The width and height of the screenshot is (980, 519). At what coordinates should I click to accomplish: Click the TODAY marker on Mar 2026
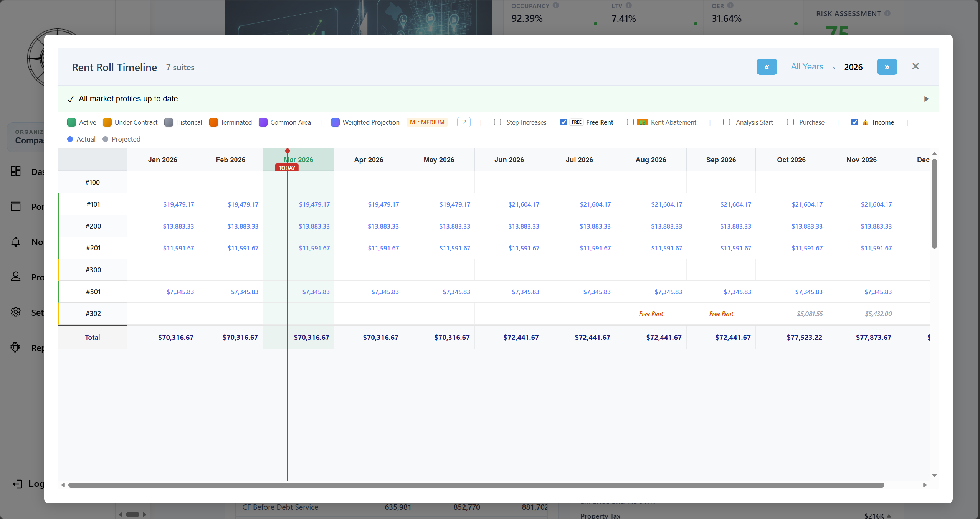pyautogui.click(x=286, y=168)
